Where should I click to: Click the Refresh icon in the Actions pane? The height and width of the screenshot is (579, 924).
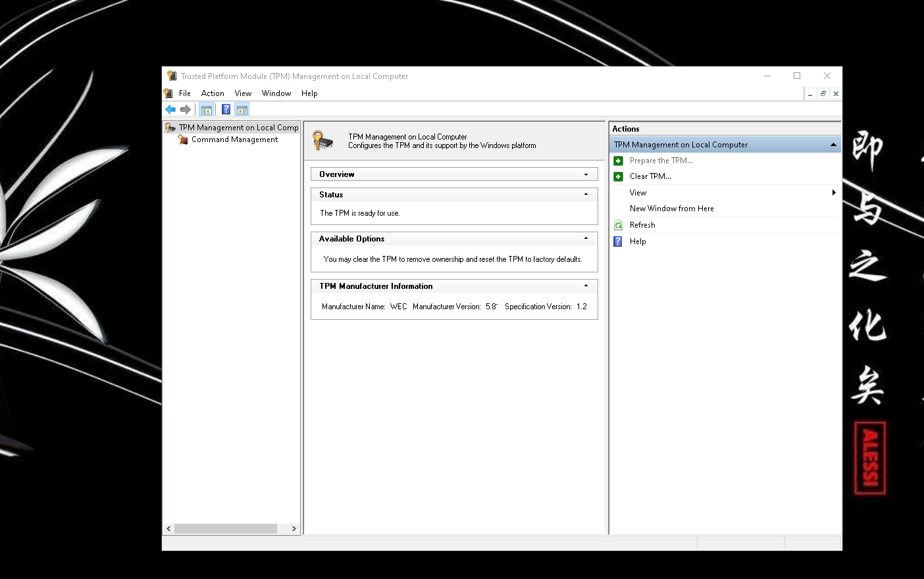coord(619,225)
